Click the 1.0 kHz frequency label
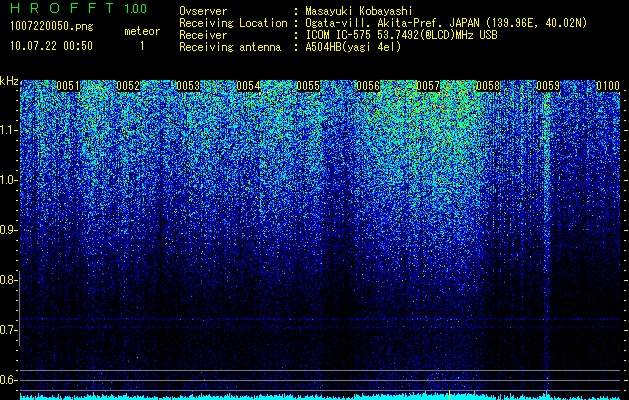Image resolution: width=629 pixels, height=400 pixels. 8,180
